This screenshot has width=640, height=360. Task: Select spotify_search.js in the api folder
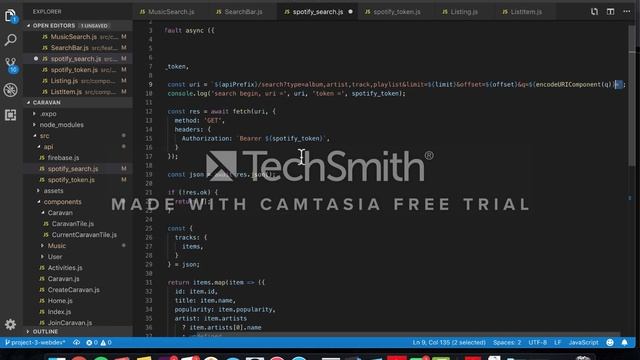click(x=78, y=169)
